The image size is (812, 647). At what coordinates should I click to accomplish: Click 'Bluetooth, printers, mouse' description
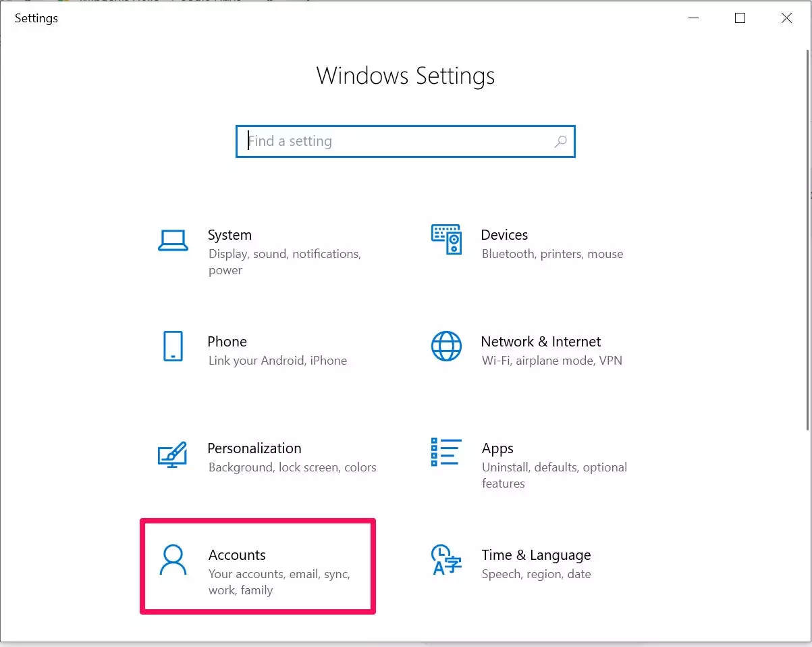pos(552,254)
